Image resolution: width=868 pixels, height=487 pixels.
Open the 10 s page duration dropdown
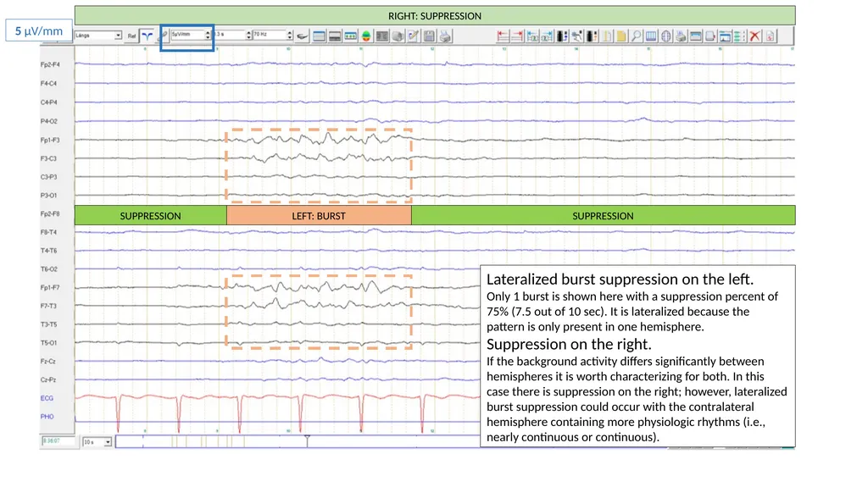pyautogui.click(x=97, y=441)
